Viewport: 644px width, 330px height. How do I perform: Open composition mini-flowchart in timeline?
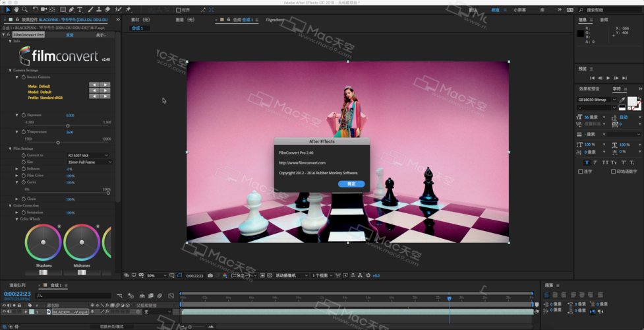click(x=119, y=296)
